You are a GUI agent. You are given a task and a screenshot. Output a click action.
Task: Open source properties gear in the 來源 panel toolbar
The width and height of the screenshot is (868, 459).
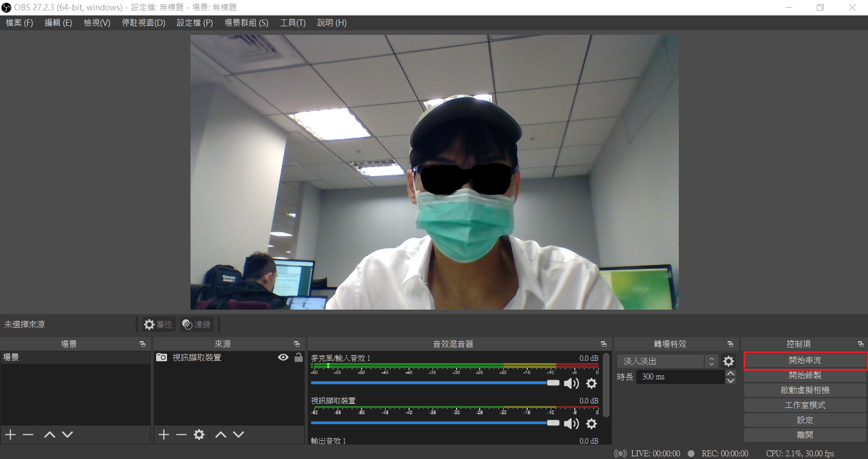(199, 435)
